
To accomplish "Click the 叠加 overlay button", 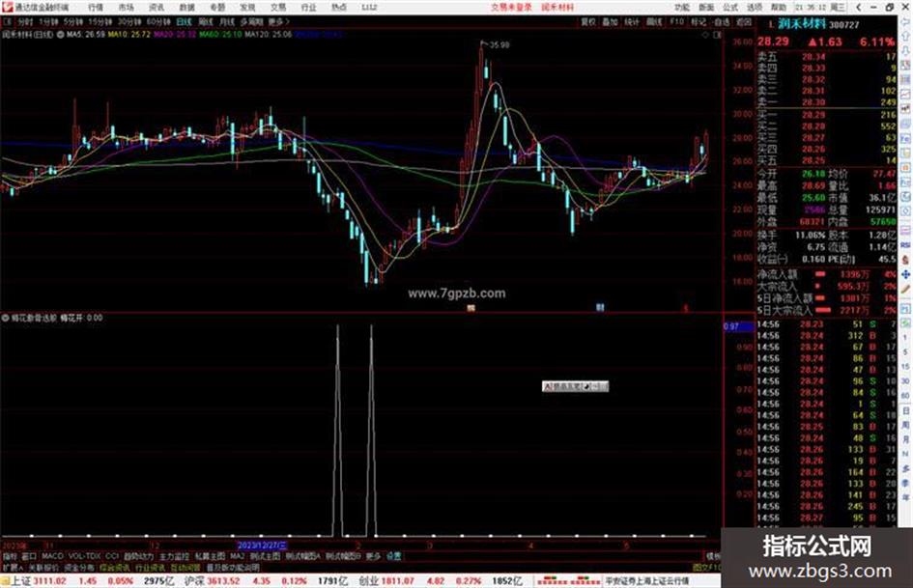I will [610, 21].
